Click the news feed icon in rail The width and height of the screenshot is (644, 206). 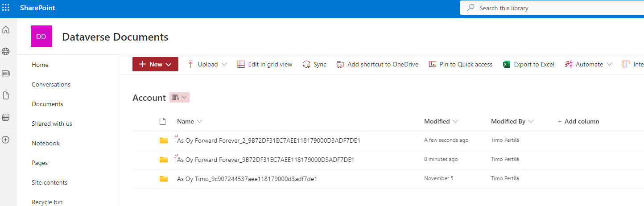[6, 73]
